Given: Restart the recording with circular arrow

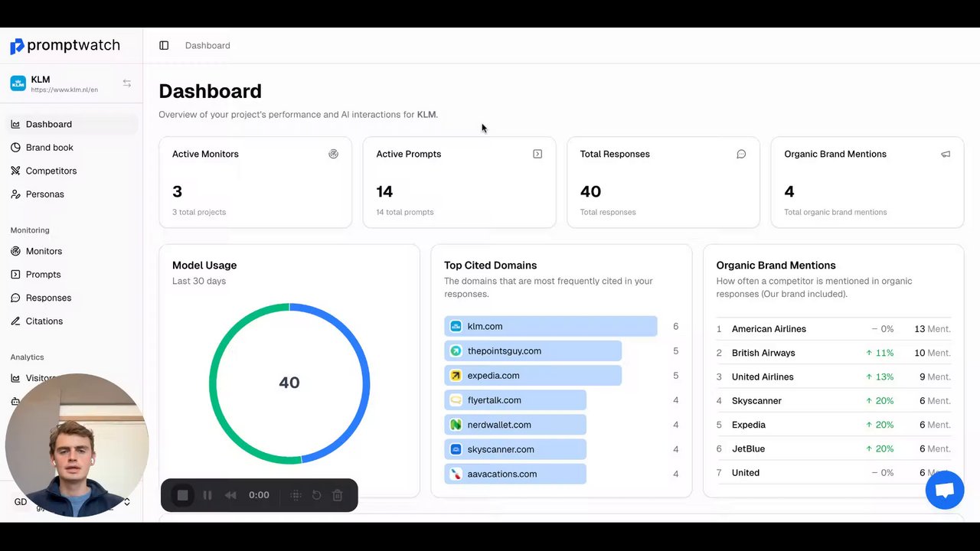Looking at the screenshot, I should 316,495.
